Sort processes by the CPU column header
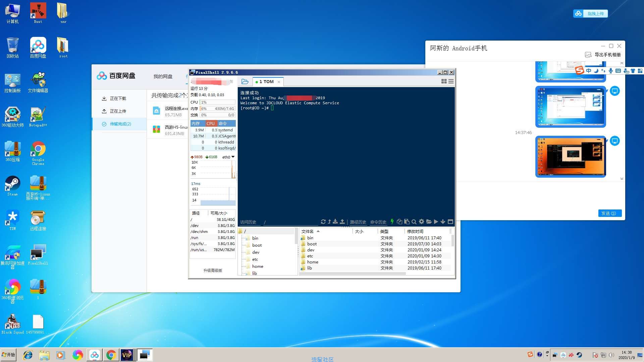This screenshot has width=644, height=362. pos(211,123)
